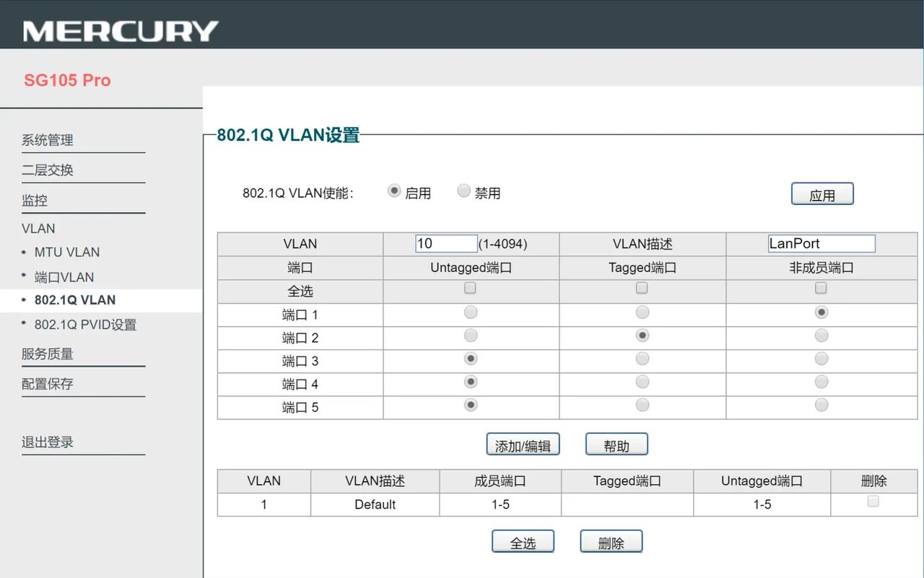Viewport: 924px width, 578px height.
Task: Check select-all for Tagged端口 column
Action: coord(642,289)
